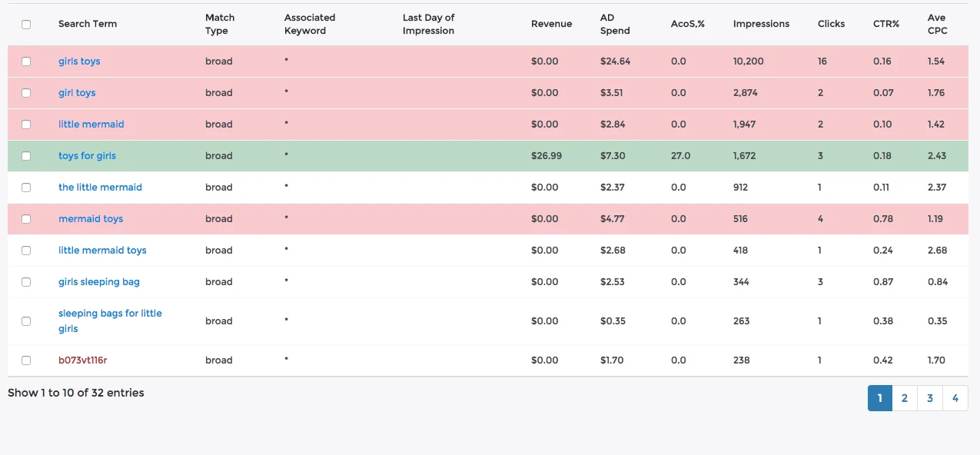Go to page 2 of results
The width and height of the screenshot is (980, 455).
point(905,398)
